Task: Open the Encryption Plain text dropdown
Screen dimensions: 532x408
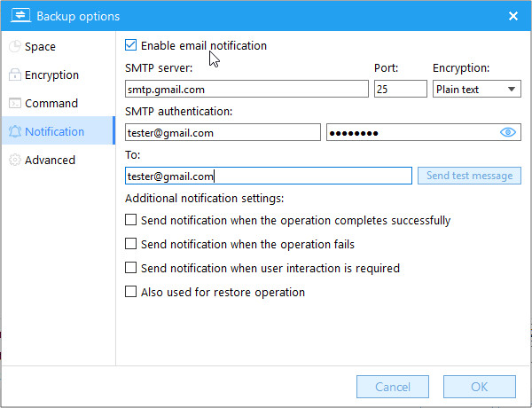Action: 476,89
